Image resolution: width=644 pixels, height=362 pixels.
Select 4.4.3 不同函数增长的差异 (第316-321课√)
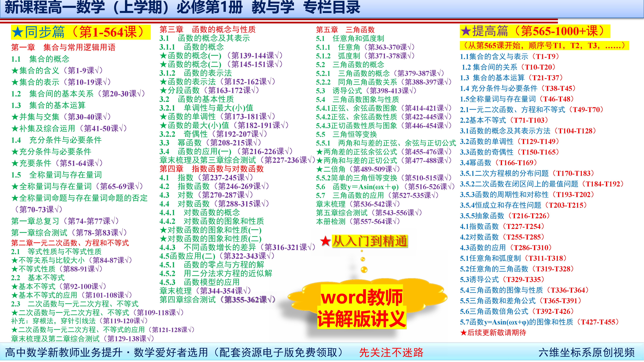click(238, 248)
